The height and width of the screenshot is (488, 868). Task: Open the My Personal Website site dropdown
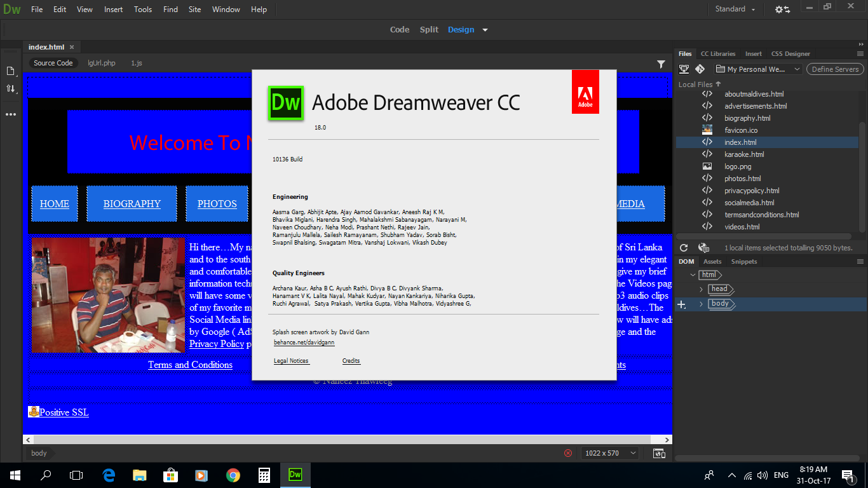[758, 69]
